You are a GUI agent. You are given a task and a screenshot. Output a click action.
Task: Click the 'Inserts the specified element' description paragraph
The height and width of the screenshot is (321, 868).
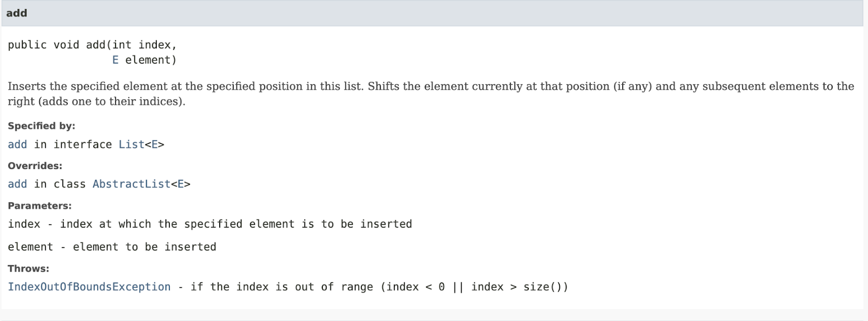tap(431, 94)
